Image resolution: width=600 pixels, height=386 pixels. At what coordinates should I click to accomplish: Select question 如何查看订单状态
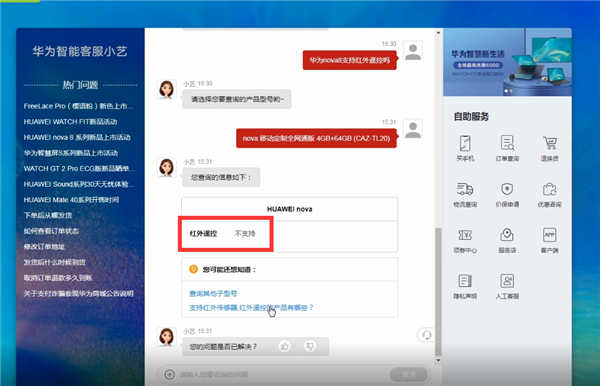[x=51, y=231]
